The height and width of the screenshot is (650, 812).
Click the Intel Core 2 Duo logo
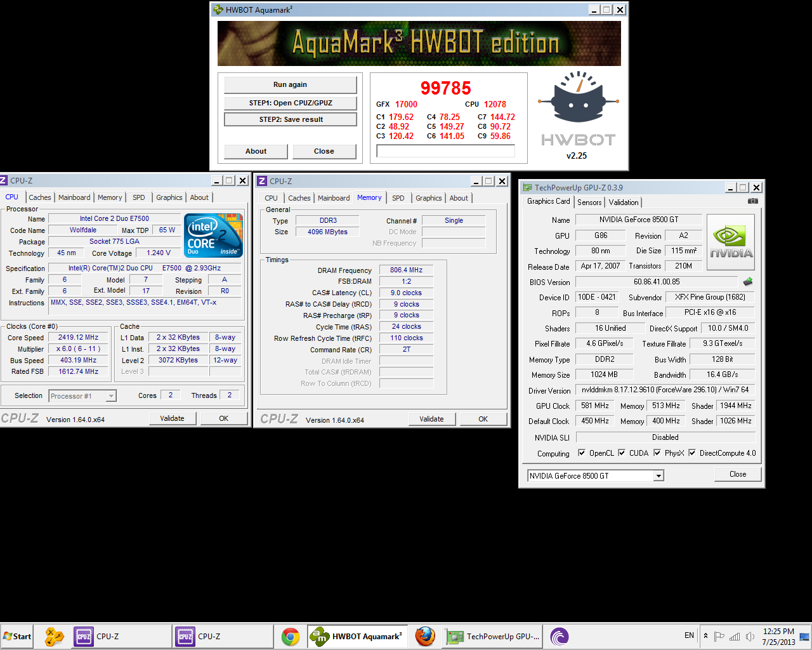click(x=213, y=235)
